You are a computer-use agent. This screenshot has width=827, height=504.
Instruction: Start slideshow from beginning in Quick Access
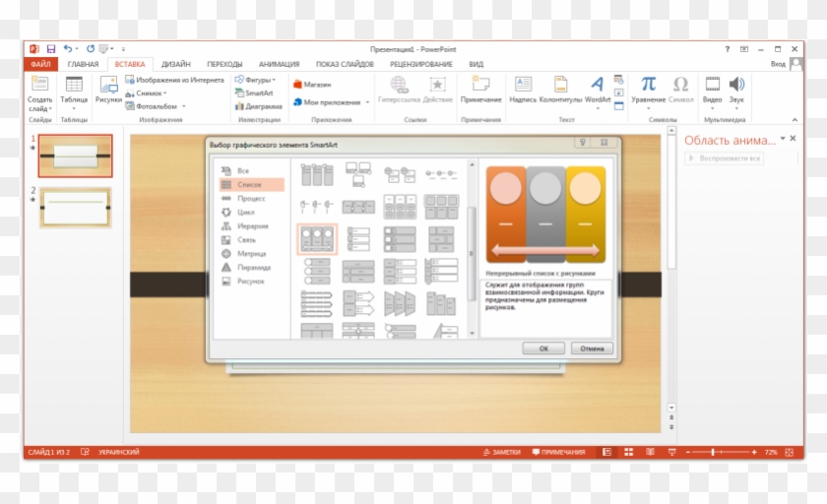104,49
